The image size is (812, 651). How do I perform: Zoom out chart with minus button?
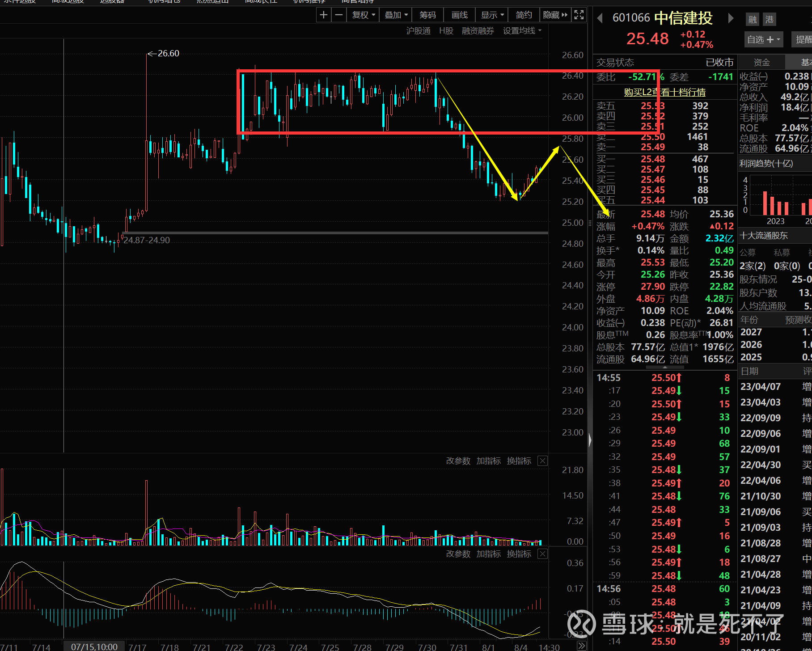(339, 15)
